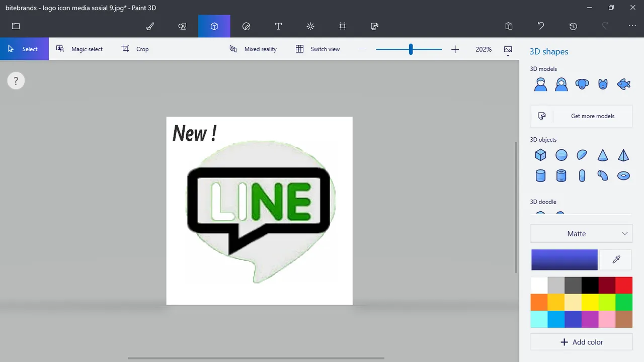Click Get more models
644x362 pixels.
click(581, 116)
